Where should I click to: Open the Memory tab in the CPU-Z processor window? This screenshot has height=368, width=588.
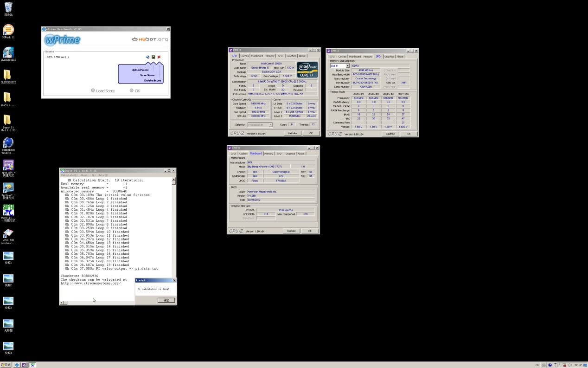tap(270, 56)
